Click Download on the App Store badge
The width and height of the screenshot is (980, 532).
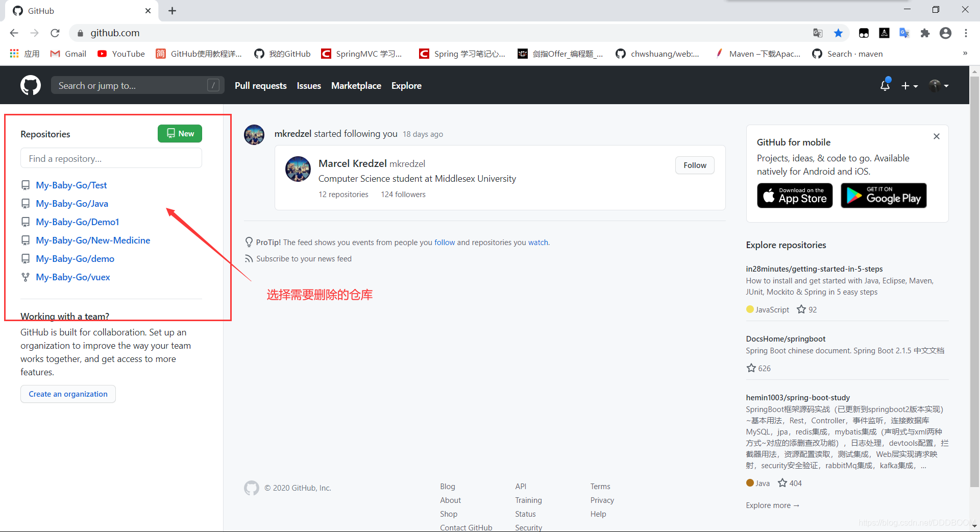[795, 196]
